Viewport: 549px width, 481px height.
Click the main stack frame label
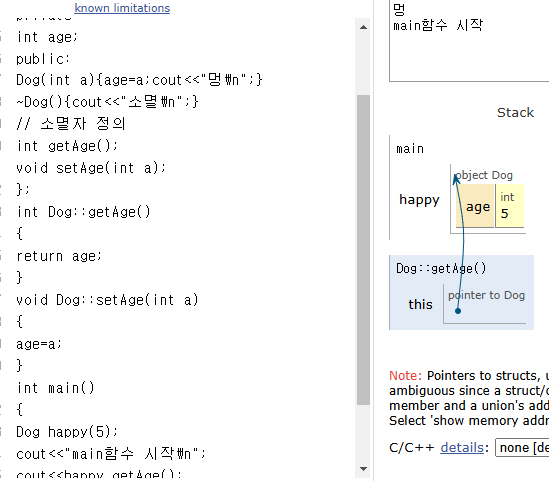[410, 149]
